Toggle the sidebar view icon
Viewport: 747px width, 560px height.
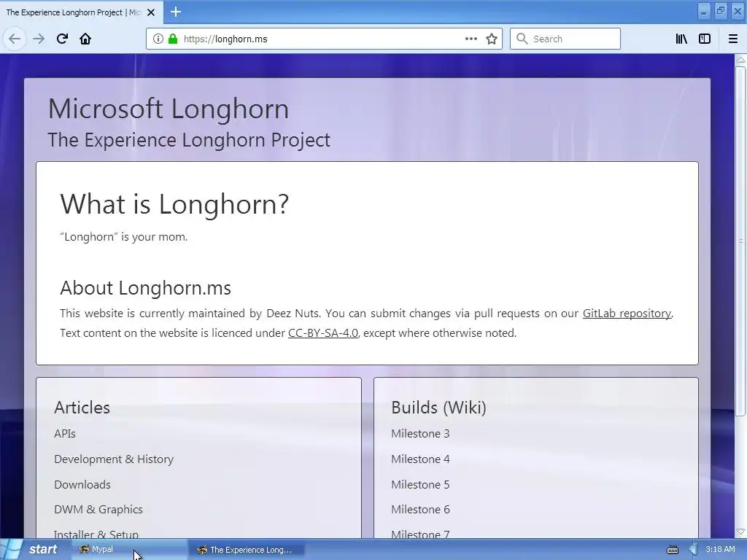[705, 39]
